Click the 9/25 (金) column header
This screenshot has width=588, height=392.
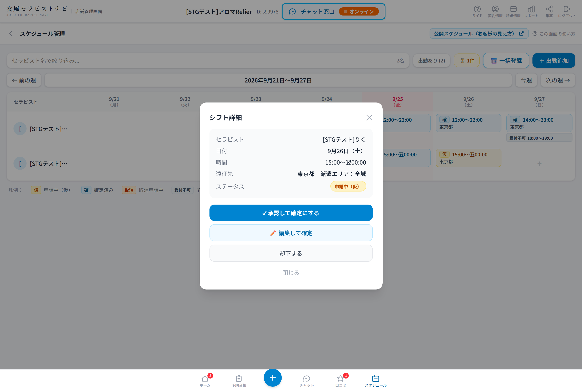398,102
